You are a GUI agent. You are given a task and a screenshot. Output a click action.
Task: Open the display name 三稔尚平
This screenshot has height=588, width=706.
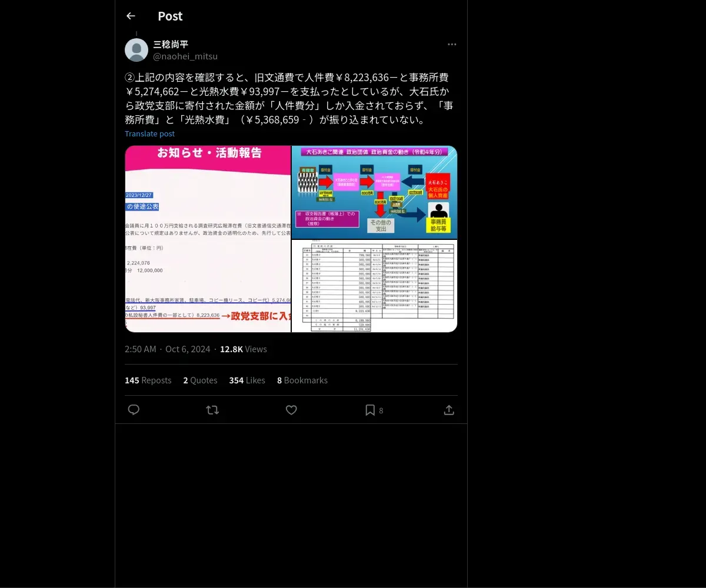pos(171,44)
